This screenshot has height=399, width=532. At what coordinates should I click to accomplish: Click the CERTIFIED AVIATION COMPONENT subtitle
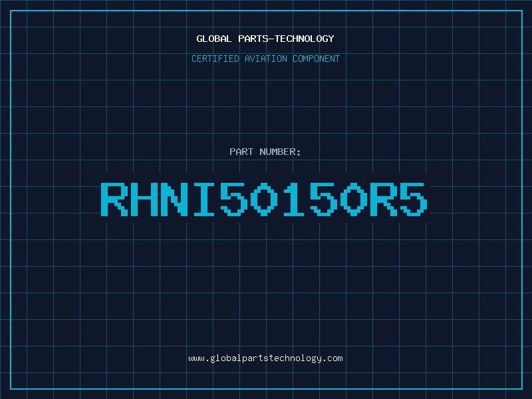click(265, 59)
